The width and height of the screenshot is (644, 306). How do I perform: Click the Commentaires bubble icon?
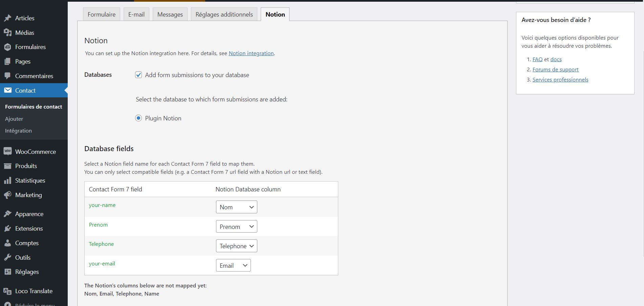[x=7, y=76]
